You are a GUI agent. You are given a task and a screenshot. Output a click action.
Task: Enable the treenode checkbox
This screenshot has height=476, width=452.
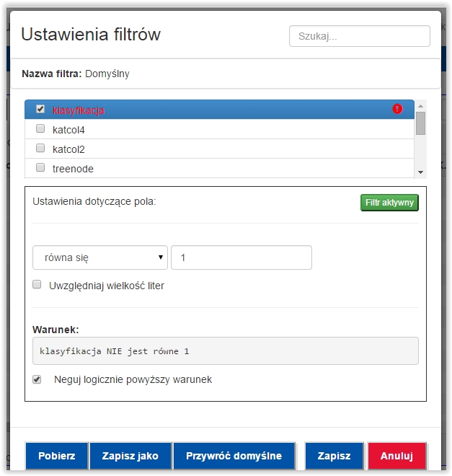click(x=40, y=167)
